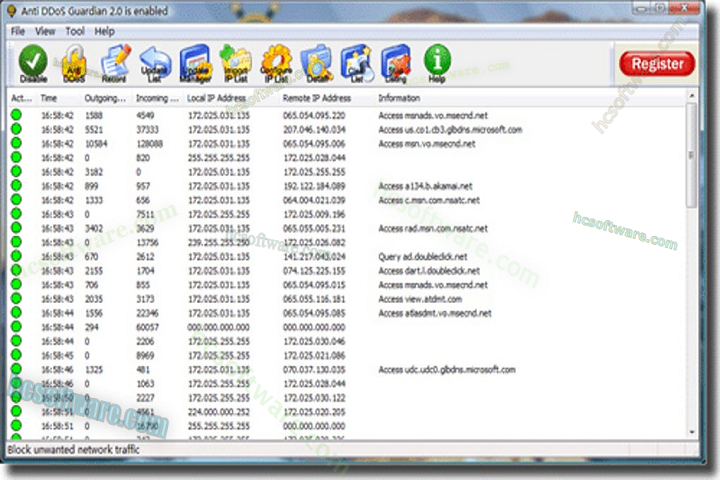Click local IP 224.000.000.252 cell
This screenshot has width=720, height=480.
(x=219, y=412)
